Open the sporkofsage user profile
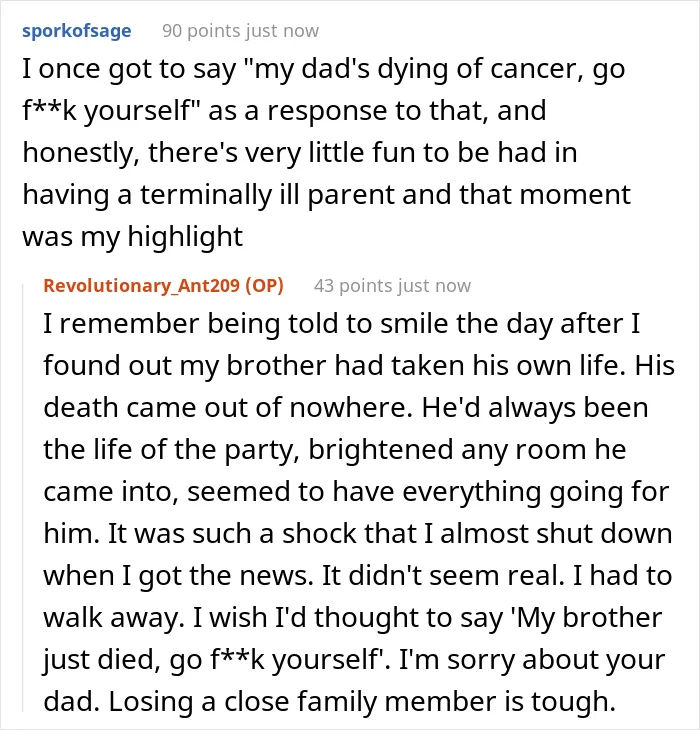The width and height of the screenshot is (700, 730). click(77, 31)
